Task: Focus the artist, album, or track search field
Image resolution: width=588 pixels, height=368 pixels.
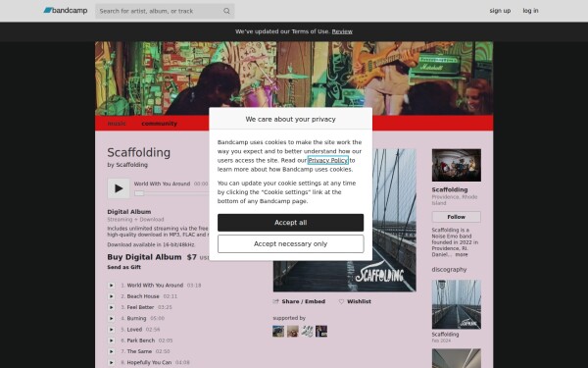Action: [165, 11]
